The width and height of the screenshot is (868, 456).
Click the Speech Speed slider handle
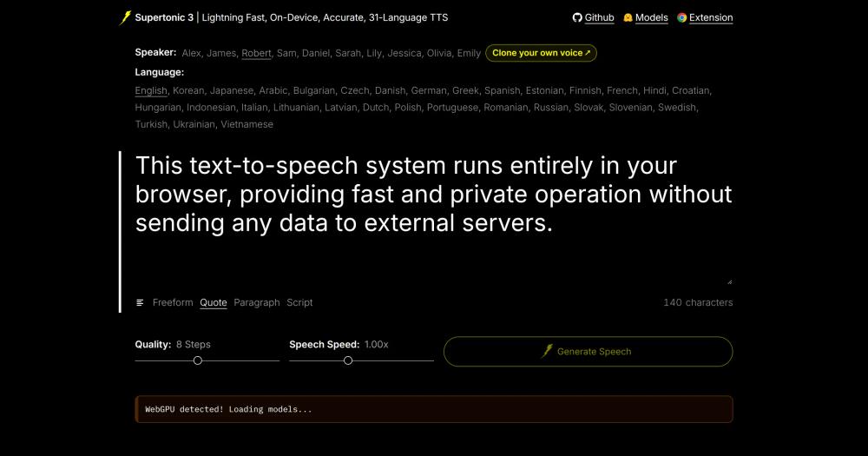pyautogui.click(x=348, y=360)
